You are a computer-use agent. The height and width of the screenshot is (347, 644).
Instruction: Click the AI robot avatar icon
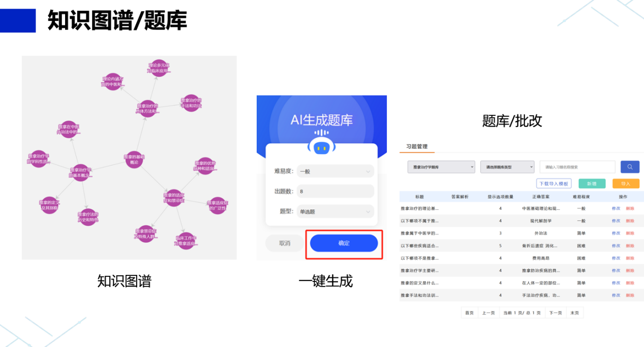[320, 147]
